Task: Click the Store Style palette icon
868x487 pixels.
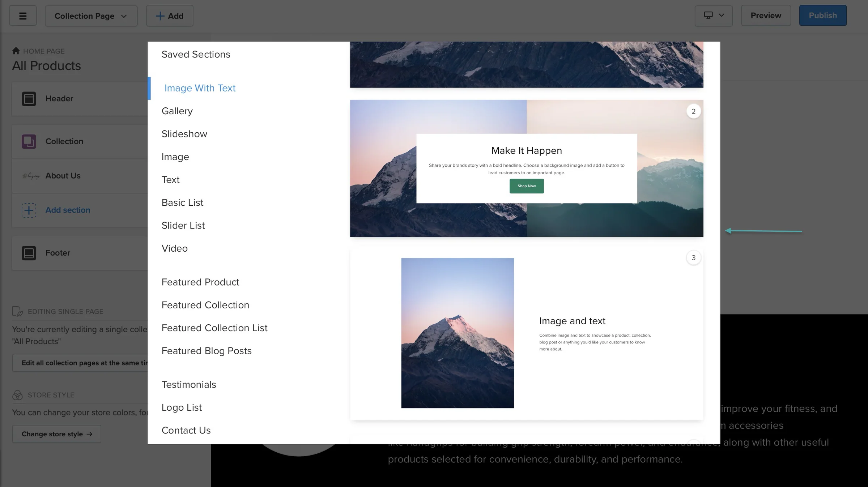Action: click(17, 395)
